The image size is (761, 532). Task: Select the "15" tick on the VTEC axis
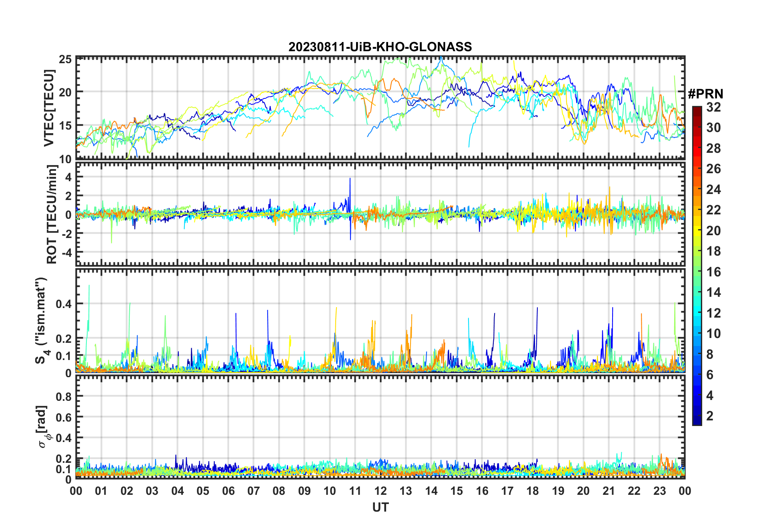point(65,126)
